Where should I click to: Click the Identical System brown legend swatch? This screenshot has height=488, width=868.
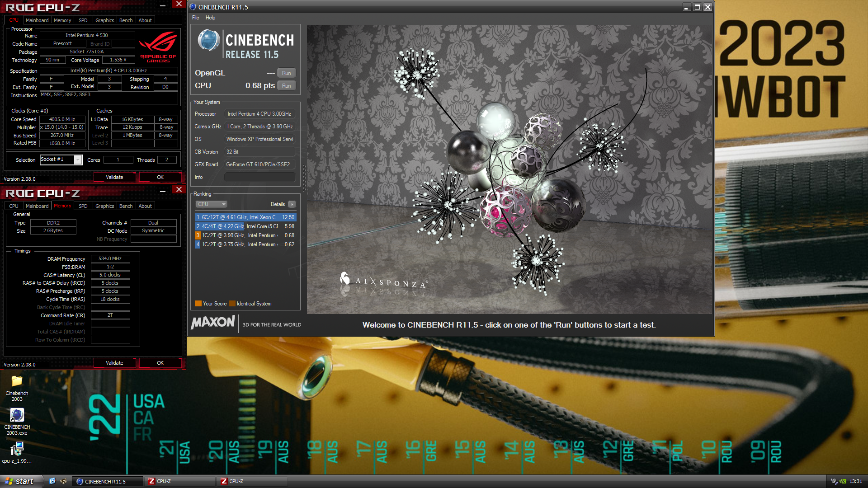(x=232, y=304)
